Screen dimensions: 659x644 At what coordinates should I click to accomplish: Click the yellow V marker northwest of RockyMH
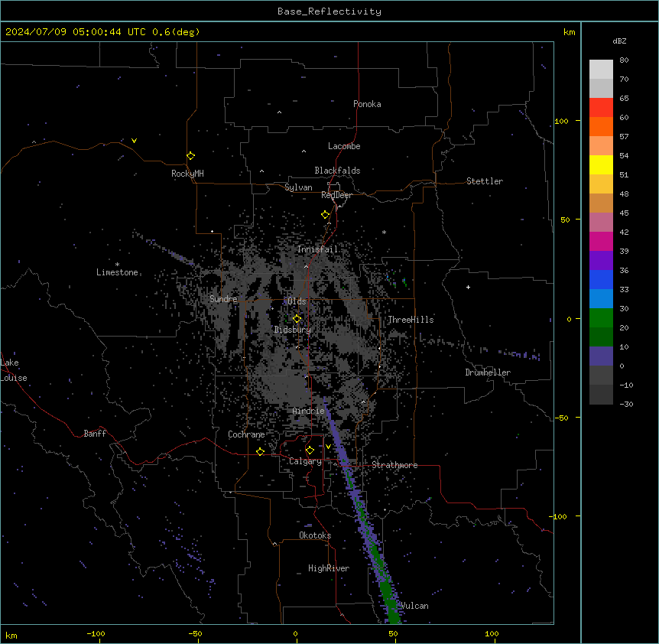pos(134,141)
